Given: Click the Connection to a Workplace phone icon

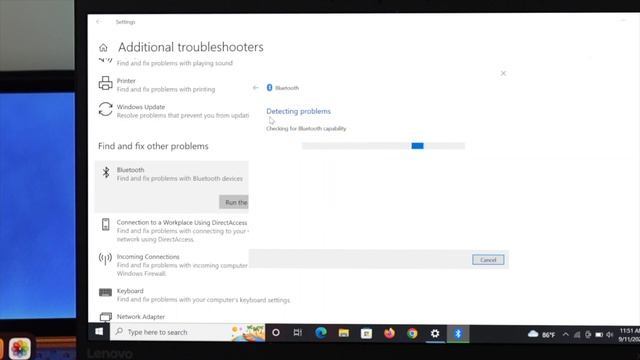Looking at the screenshot, I should pos(105,224).
